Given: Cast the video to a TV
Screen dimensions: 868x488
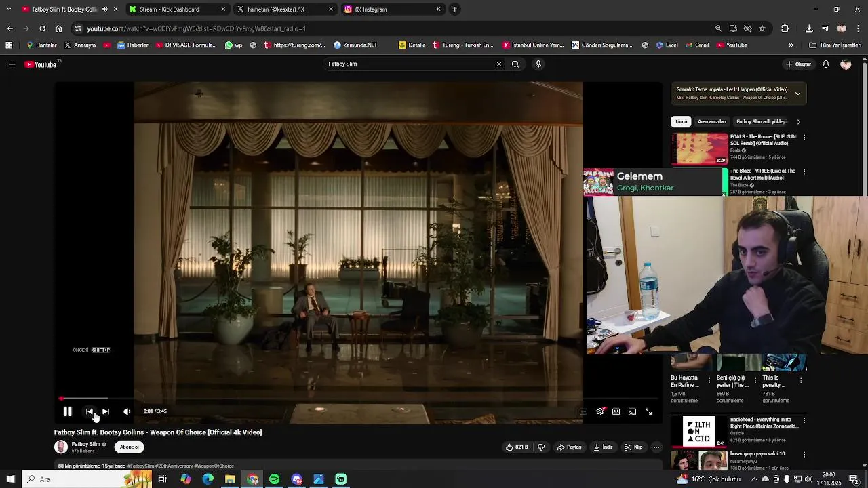Looking at the screenshot, I should click(x=632, y=411).
